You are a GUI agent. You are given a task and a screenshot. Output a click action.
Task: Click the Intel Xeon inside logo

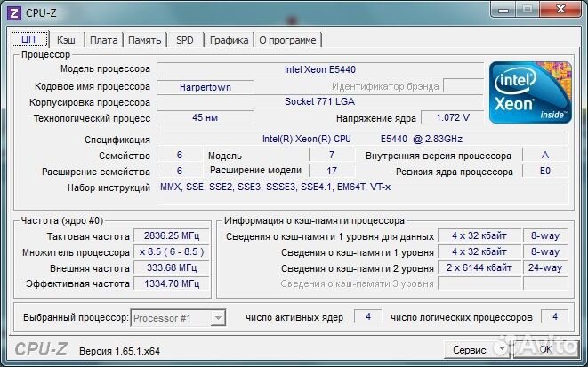click(530, 92)
